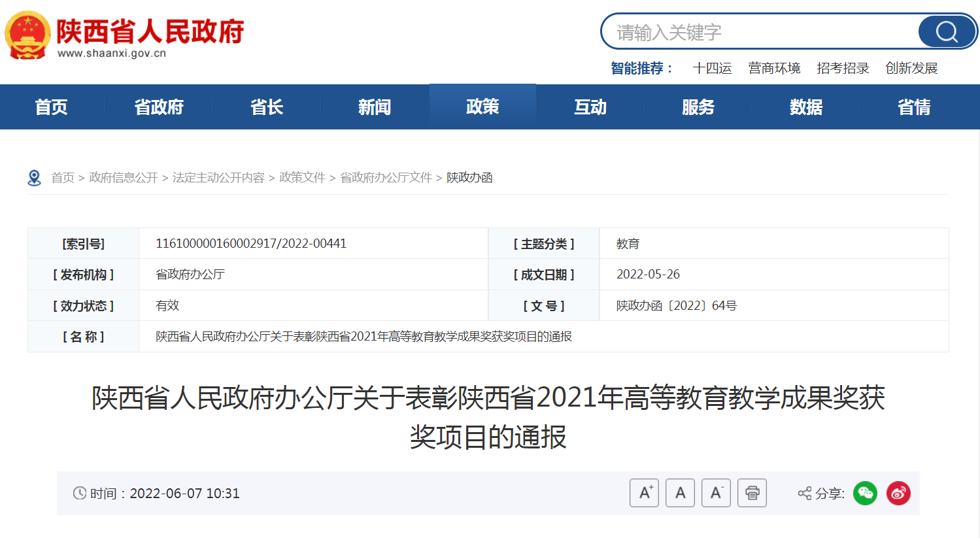Print the page with printer icon

point(752,493)
